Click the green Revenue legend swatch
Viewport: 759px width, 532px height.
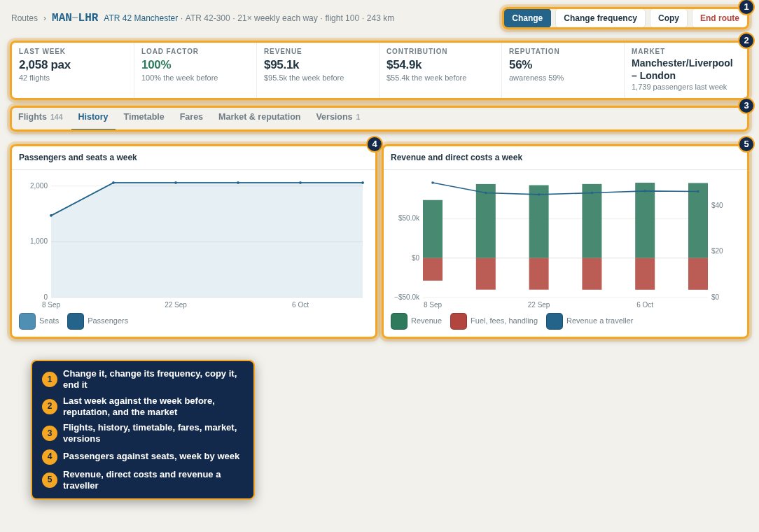[399, 321]
